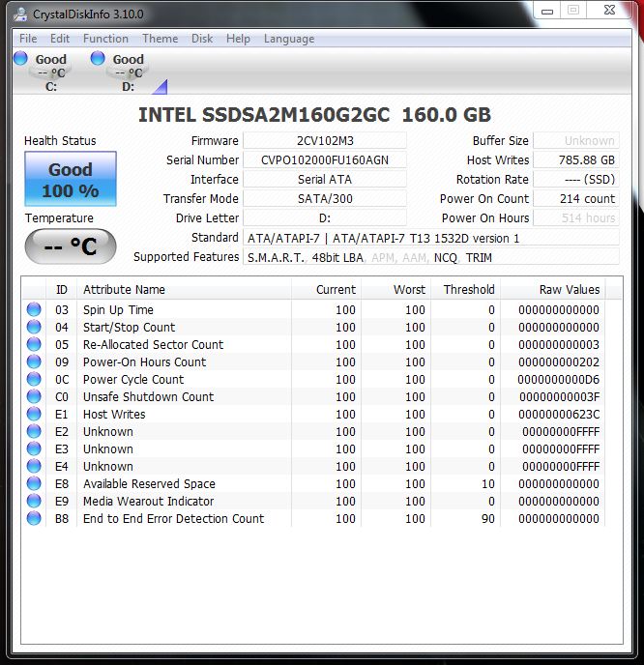The width and height of the screenshot is (644, 665).
Task: Click raw value 0000000000D6
Action: coord(558,380)
